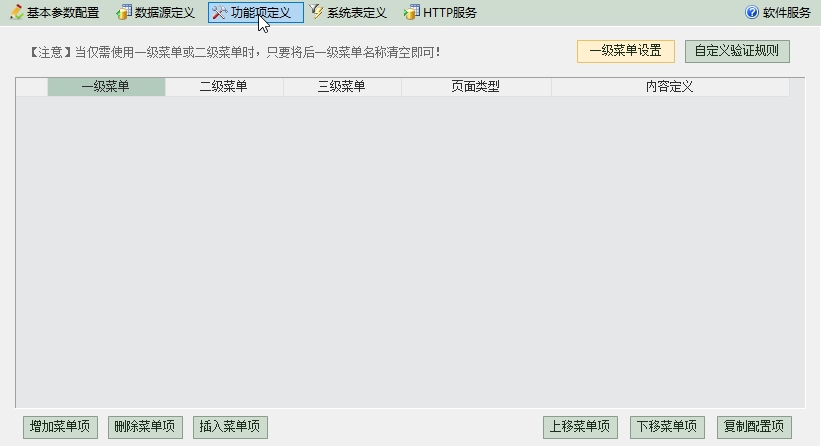Open the 软件服务 help link
This screenshot has width=821, height=446.
[x=778, y=13]
